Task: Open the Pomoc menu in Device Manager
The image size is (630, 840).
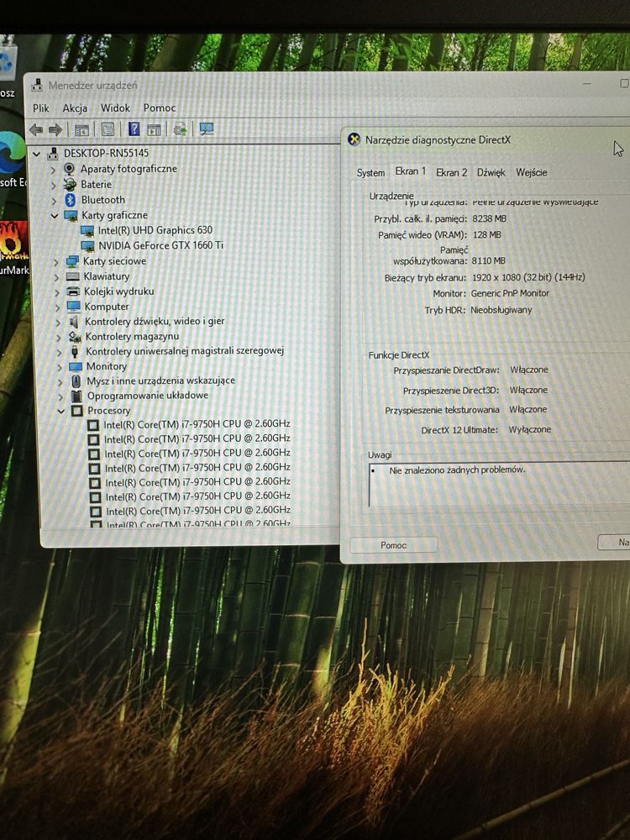Action: (x=159, y=108)
